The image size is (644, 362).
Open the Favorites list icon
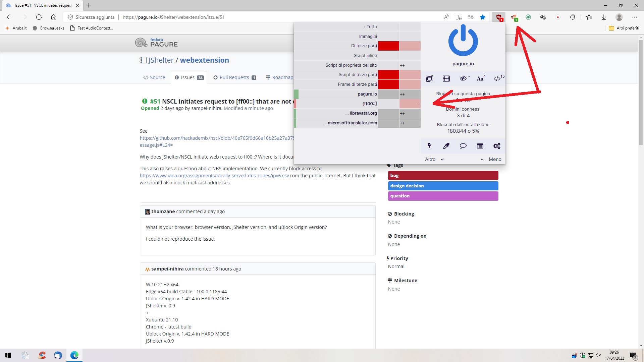click(x=589, y=17)
